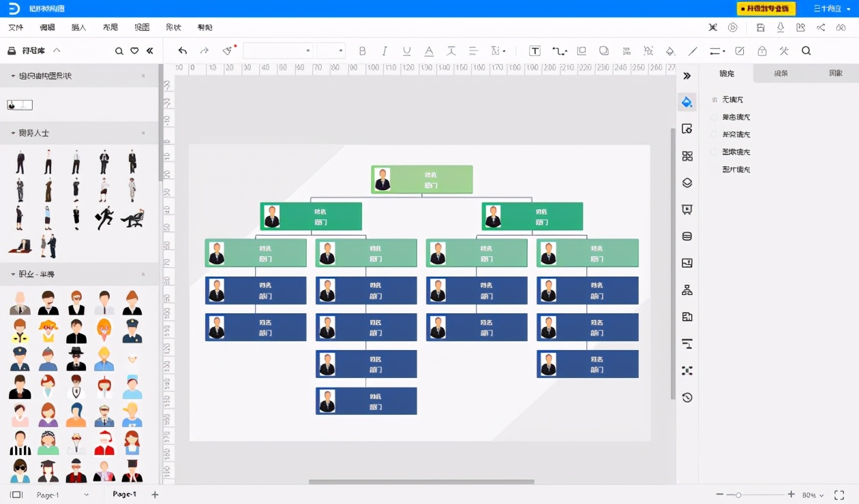Enter fullscreen with the bottom-right icon

point(839,494)
